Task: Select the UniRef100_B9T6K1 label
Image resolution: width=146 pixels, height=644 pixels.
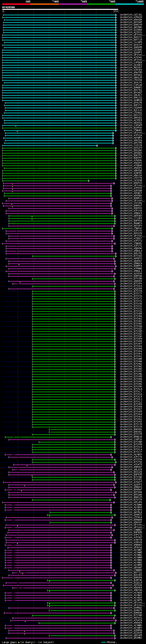Action: 131,75
